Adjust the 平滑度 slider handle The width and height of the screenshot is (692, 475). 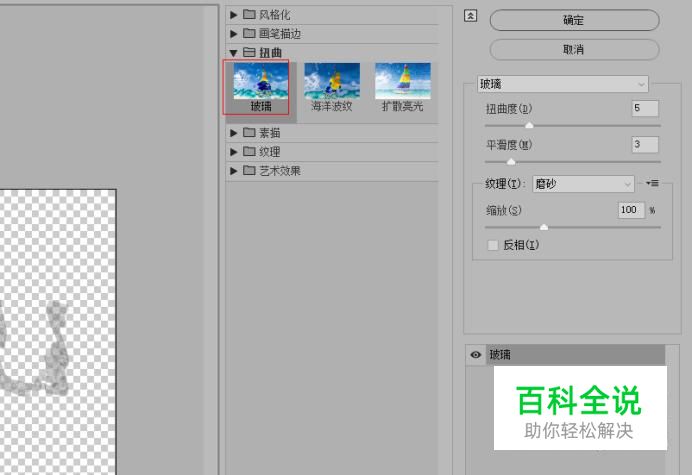[x=511, y=162]
